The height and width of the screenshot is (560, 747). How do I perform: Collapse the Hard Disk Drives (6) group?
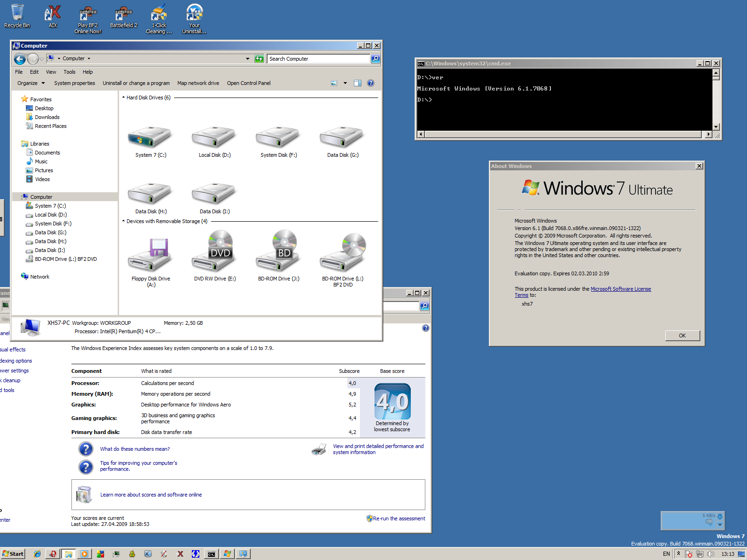click(x=123, y=98)
